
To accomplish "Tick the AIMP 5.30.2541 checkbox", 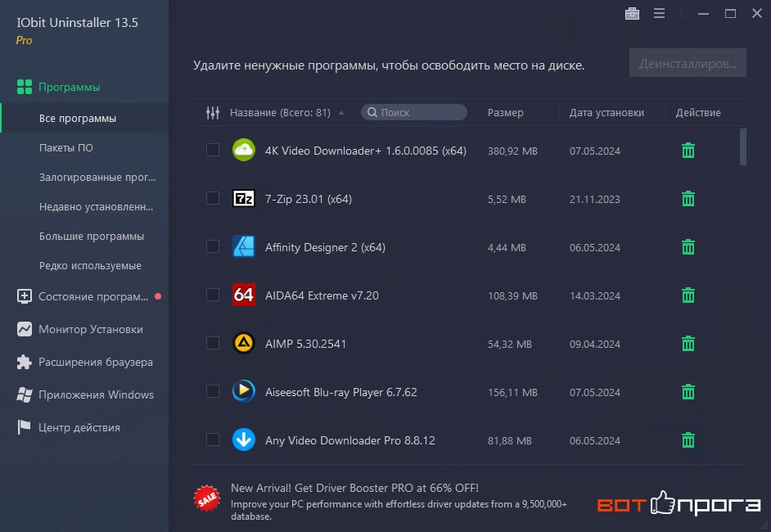I will pyautogui.click(x=213, y=343).
